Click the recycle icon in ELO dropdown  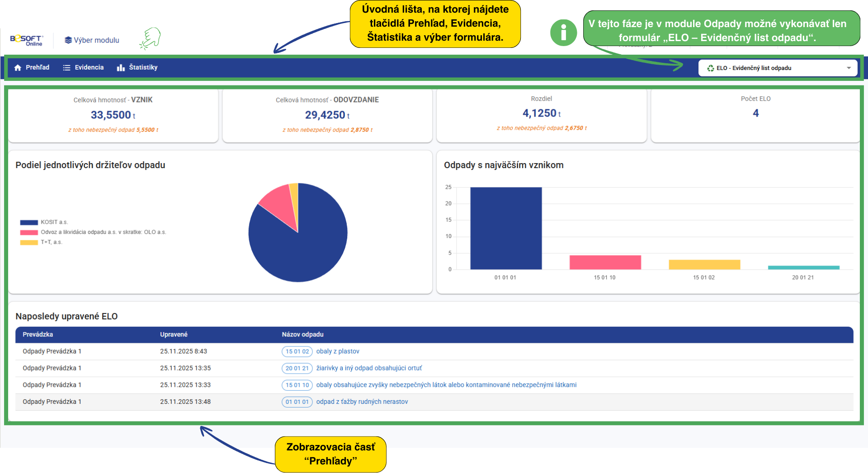tap(711, 68)
